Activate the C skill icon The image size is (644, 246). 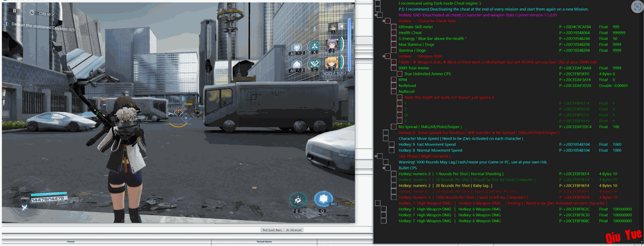pos(314,63)
